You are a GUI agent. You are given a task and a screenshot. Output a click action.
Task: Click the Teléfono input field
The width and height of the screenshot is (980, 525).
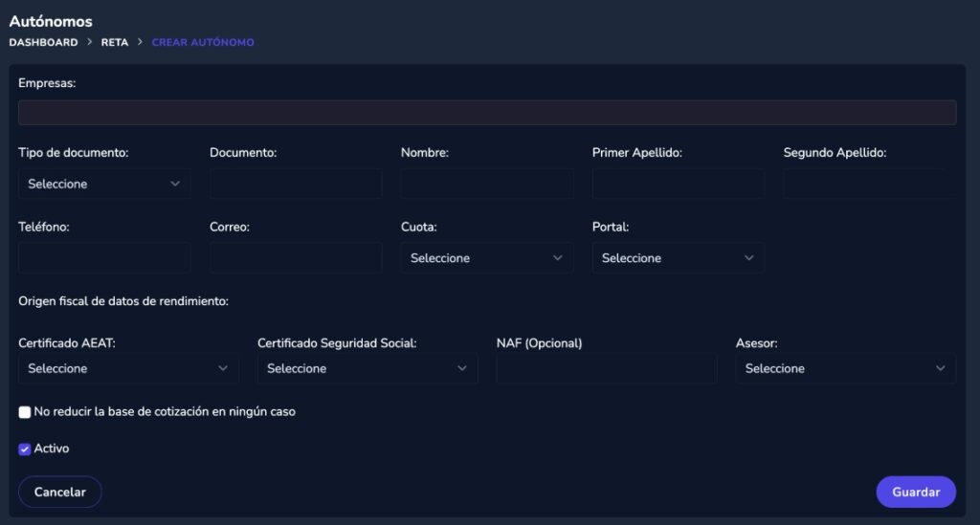[103, 258]
